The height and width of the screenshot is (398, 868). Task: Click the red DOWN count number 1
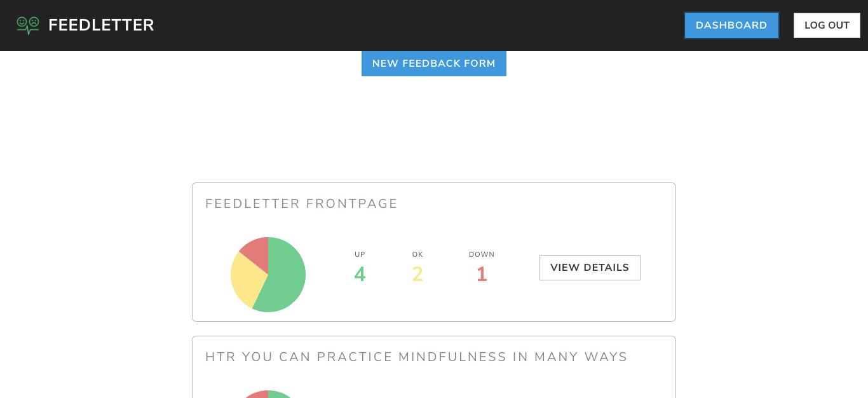point(482,274)
